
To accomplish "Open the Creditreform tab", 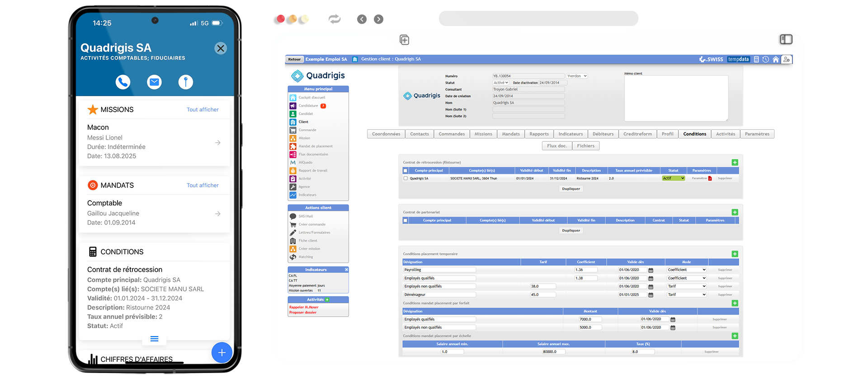I will click(x=637, y=134).
